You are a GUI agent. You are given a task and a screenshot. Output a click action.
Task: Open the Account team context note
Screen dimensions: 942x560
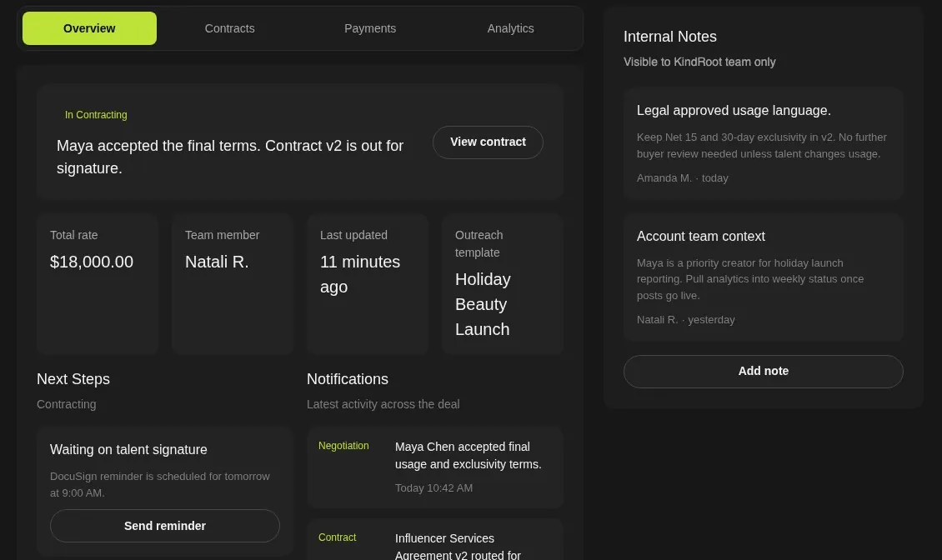click(763, 277)
